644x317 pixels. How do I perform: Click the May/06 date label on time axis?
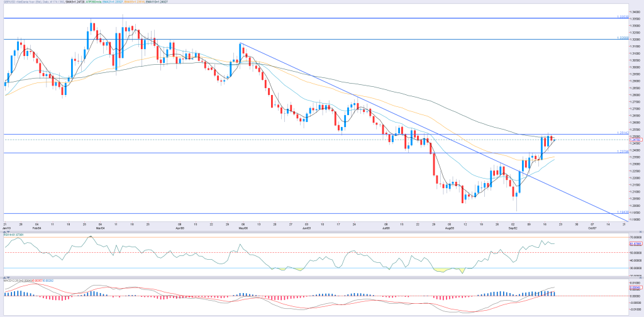(x=244, y=227)
